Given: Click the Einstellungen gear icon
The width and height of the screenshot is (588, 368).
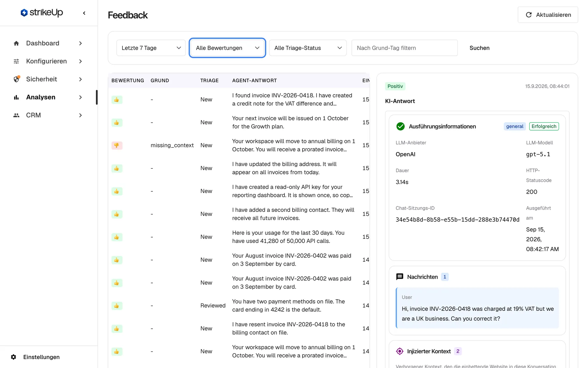Looking at the screenshot, I should point(13,357).
